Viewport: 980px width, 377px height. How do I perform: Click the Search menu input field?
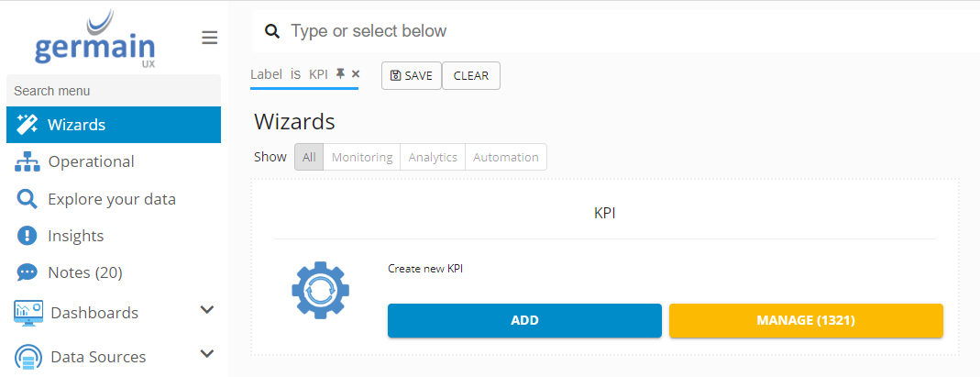(x=113, y=91)
